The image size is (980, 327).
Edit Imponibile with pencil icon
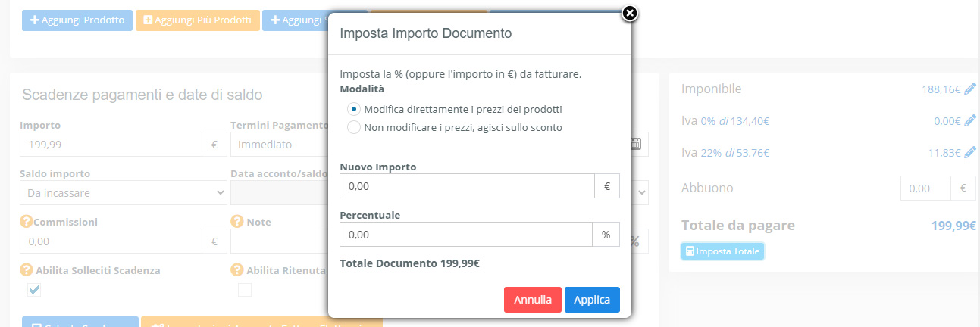[970, 89]
